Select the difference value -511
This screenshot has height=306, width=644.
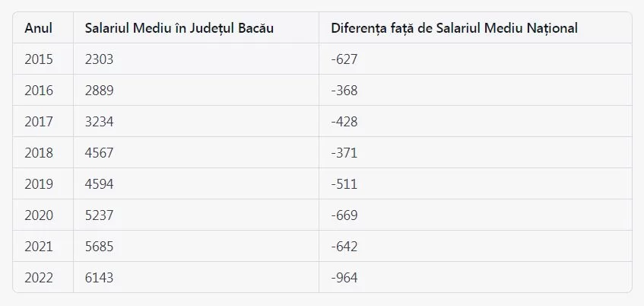coord(344,184)
